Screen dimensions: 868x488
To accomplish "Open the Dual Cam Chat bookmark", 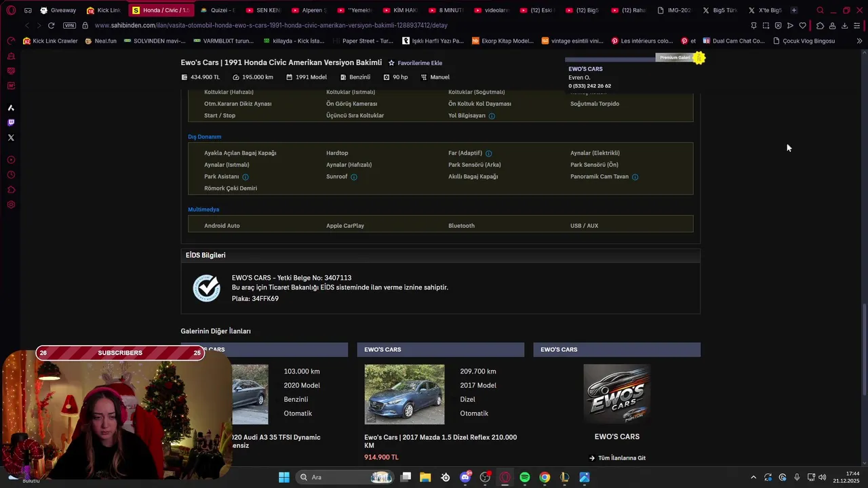I will 734,41.
